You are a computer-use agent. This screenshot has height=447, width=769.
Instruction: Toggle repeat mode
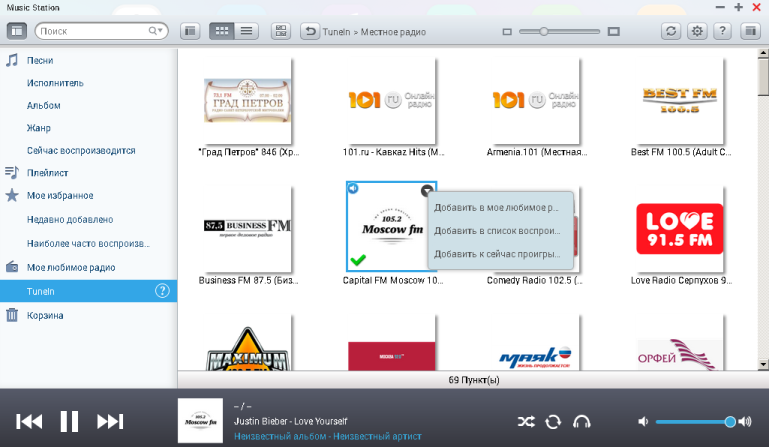(x=553, y=421)
